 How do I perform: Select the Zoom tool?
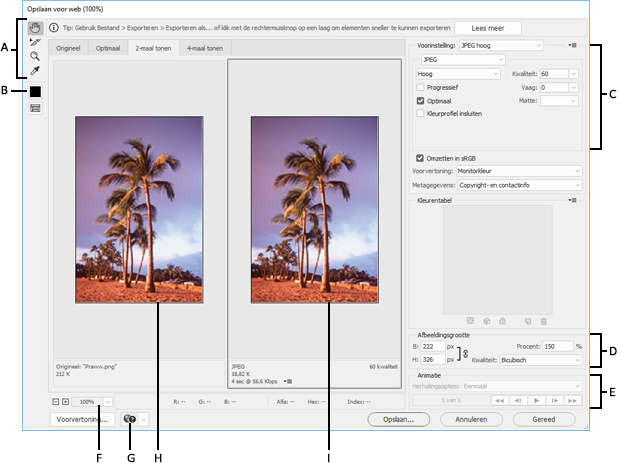point(35,57)
